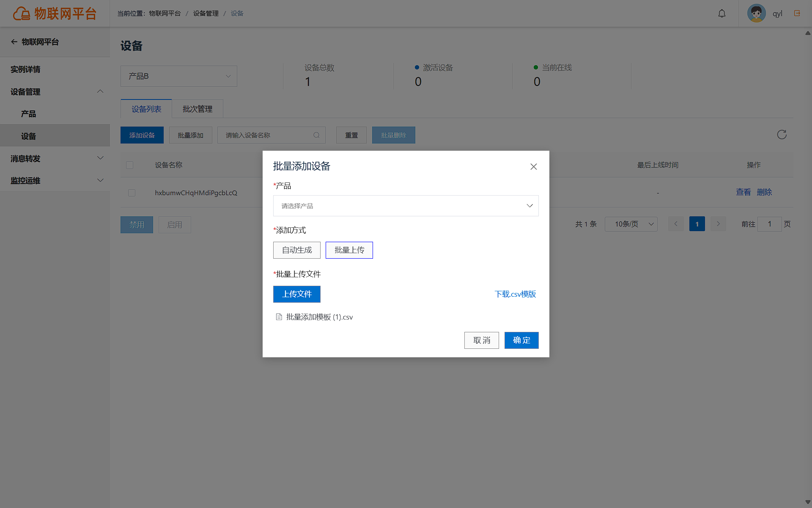Click the 最后上线时间 column header

click(658, 165)
